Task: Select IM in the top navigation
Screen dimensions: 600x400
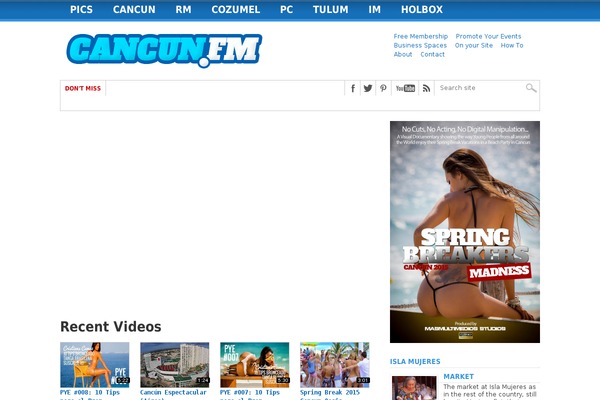Action: click(x=374, y=10)
